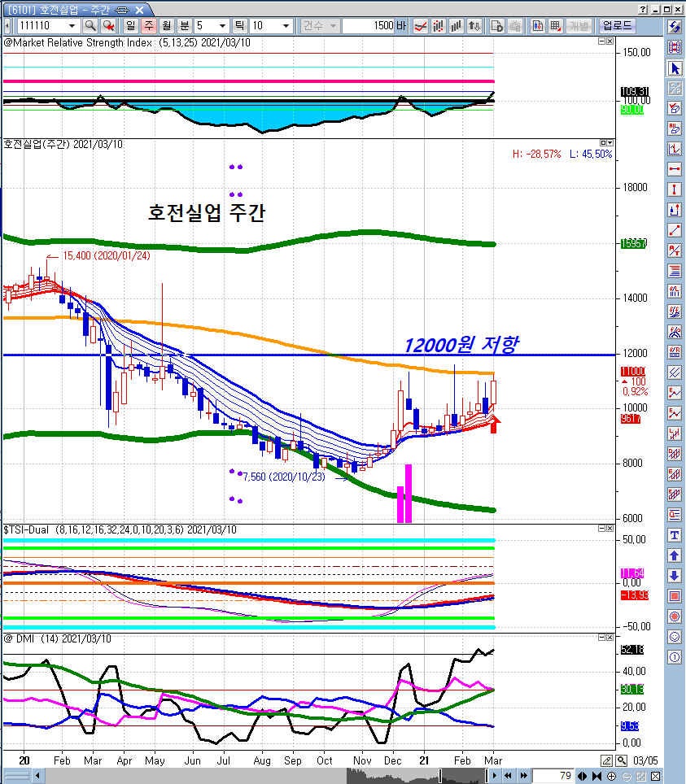Switch chart to monthly (월) period

pos(167,25)
